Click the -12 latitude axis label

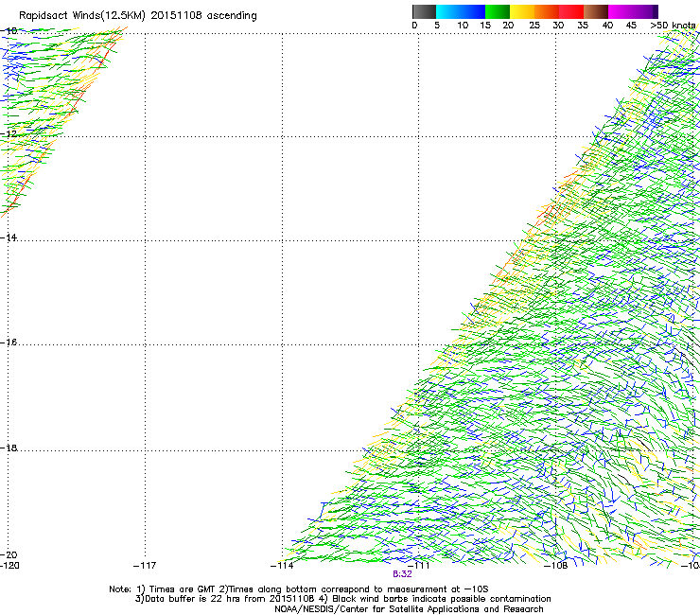point(9,134)
